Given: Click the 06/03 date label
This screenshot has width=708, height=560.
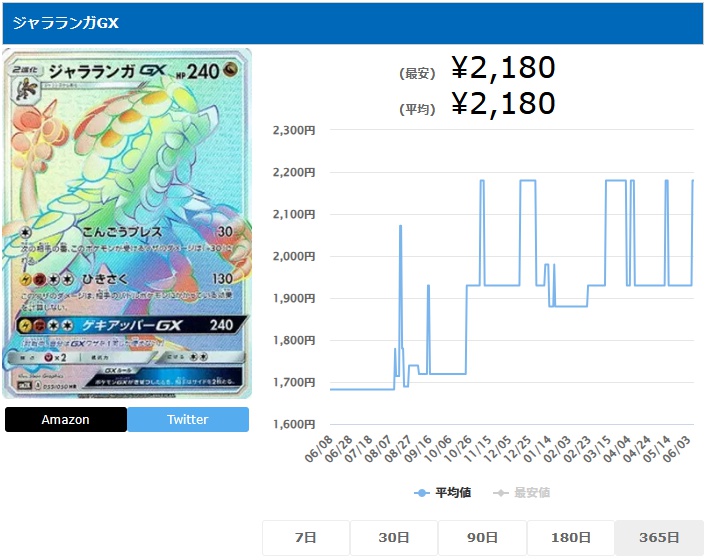Looking at the screenshot, I should tap(677, 449).
